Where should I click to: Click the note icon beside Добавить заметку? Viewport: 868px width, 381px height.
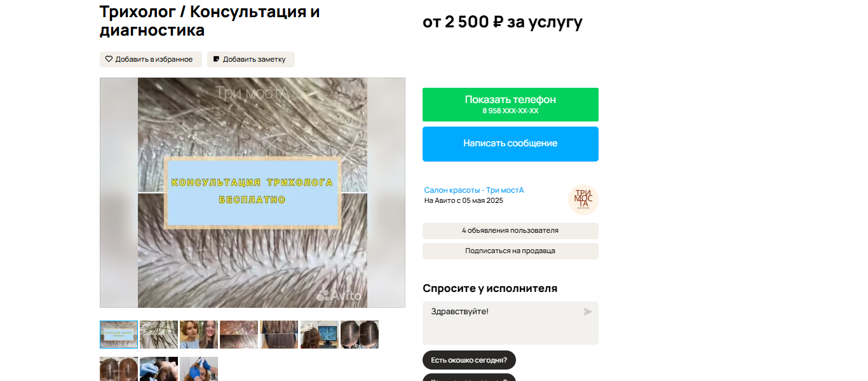pyautogui.click(x=216, y=59)
